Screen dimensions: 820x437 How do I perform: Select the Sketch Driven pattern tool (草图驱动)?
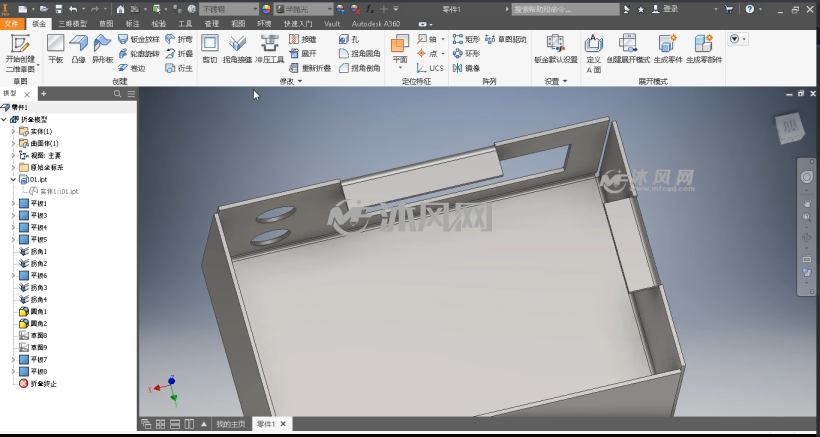pos(505,39)
